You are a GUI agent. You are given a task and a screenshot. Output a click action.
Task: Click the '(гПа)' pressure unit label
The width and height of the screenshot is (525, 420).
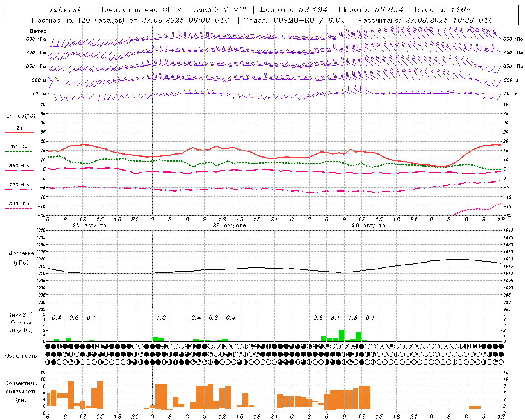point(21,263)
